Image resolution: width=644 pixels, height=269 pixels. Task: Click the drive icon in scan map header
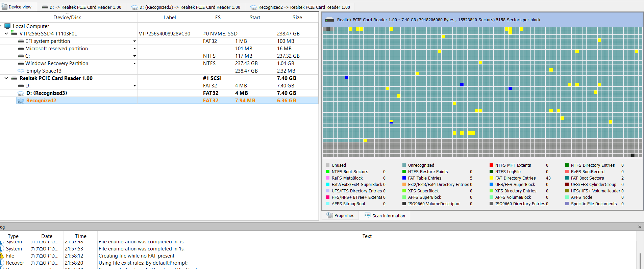click(329, 20)
